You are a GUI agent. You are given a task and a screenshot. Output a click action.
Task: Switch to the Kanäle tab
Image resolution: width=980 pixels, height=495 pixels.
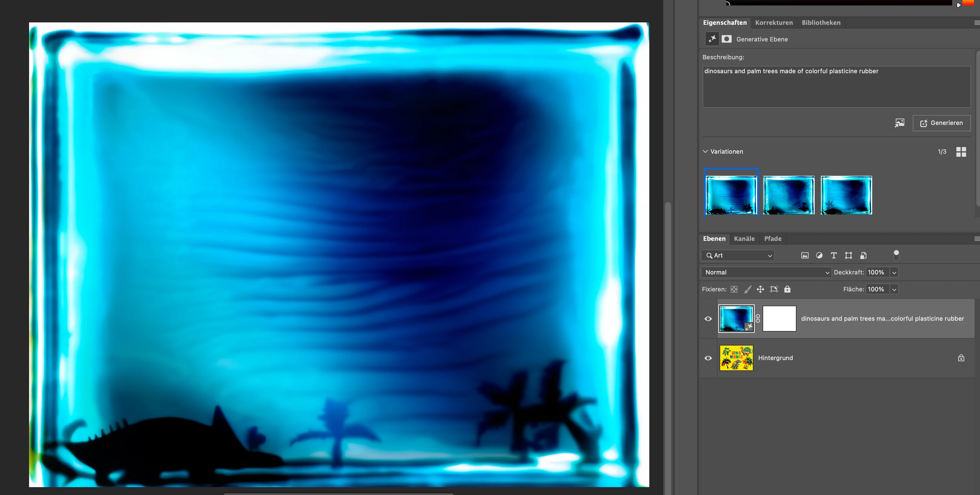coord(744,239)
